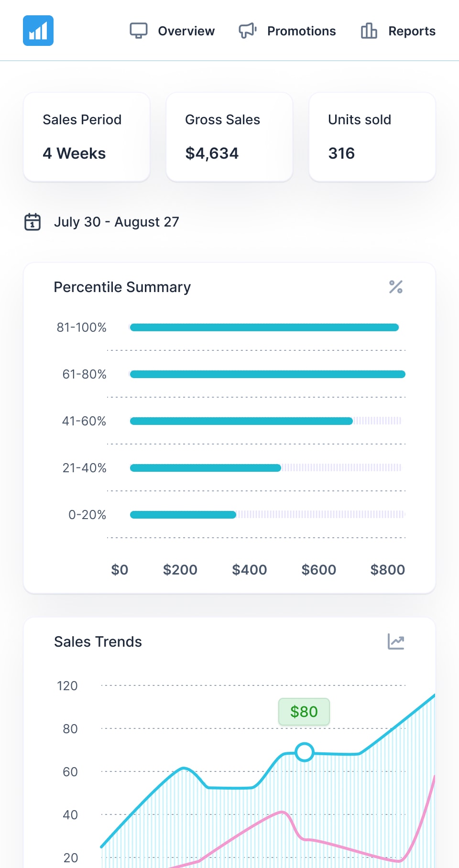Go to the Reports section
This screenshot has height=868, width=459.
(412, 30)
